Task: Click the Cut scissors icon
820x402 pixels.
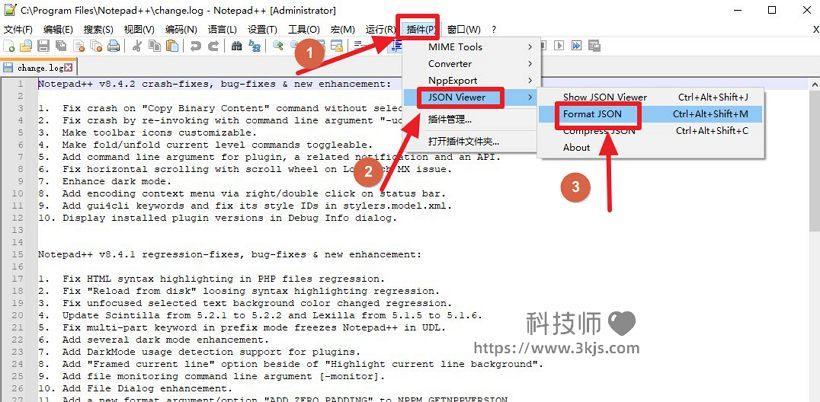Action: (137, 47)
